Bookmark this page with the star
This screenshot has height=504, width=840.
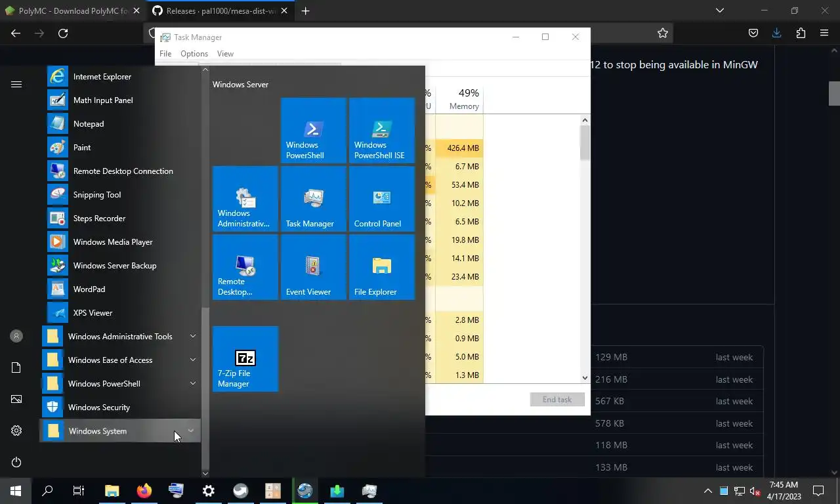pyautogui.click(x=663, y=33)
